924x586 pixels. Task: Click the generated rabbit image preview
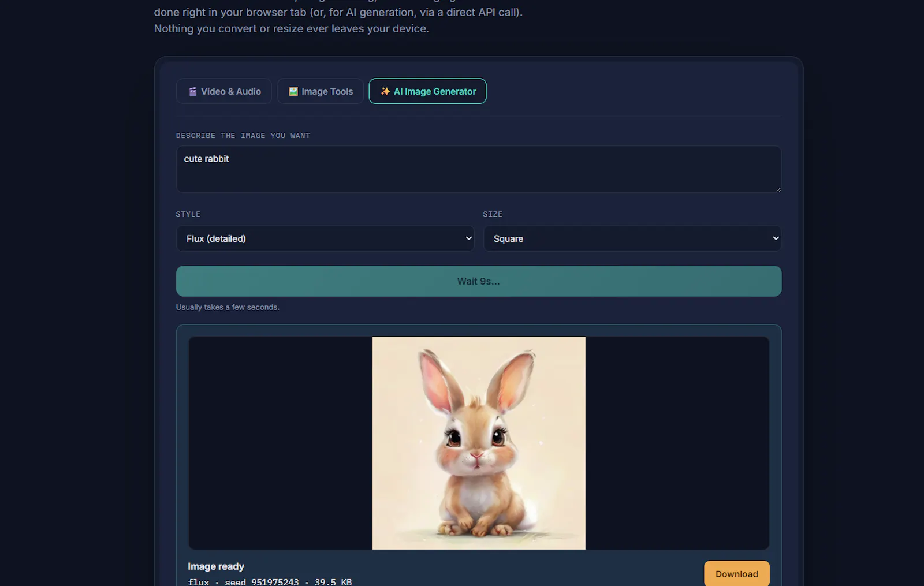click(479, 443)
